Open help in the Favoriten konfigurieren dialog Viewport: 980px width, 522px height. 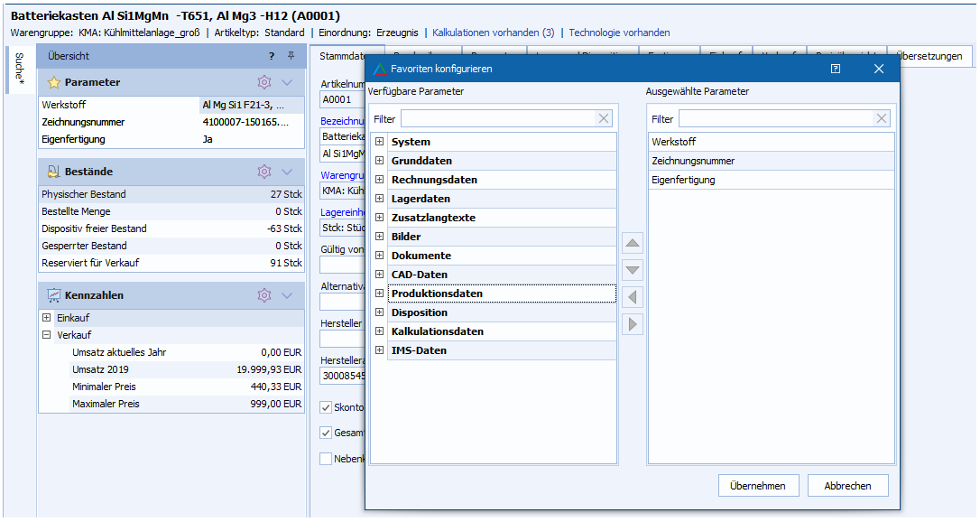837,69
